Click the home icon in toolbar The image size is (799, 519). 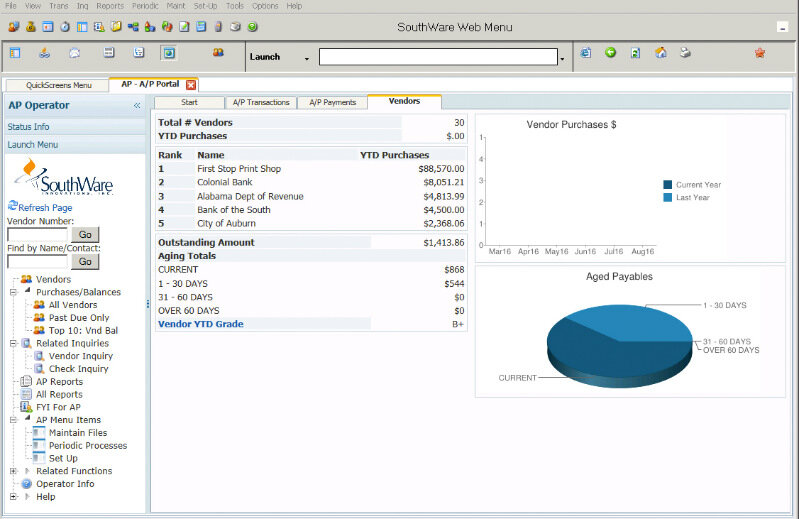click(660, 53)
